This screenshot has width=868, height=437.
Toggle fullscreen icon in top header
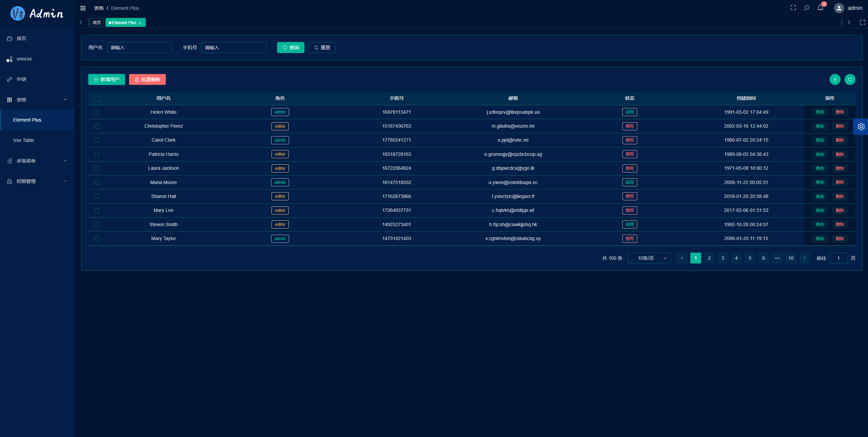pyautogui.click(x=793, y=8)
